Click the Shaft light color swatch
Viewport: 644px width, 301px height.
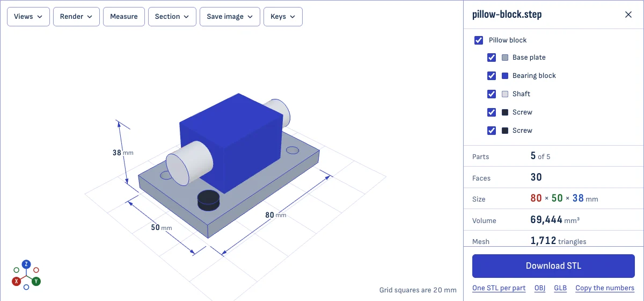point(505,94)
